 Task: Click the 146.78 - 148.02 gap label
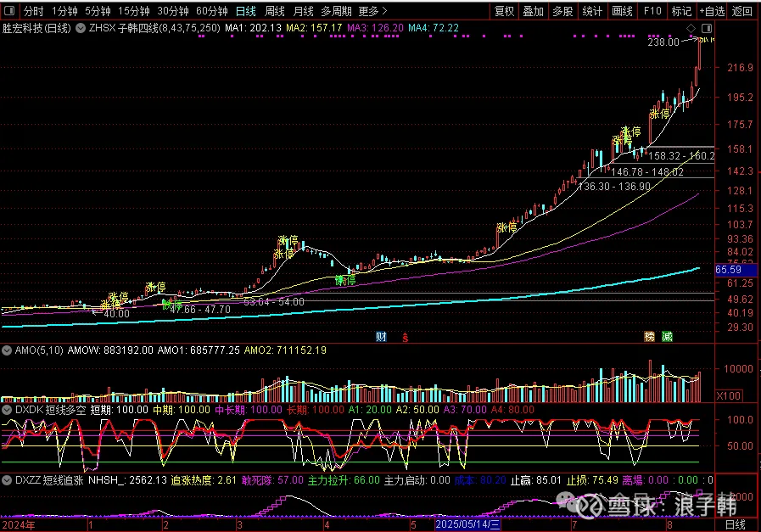[647, 172]
